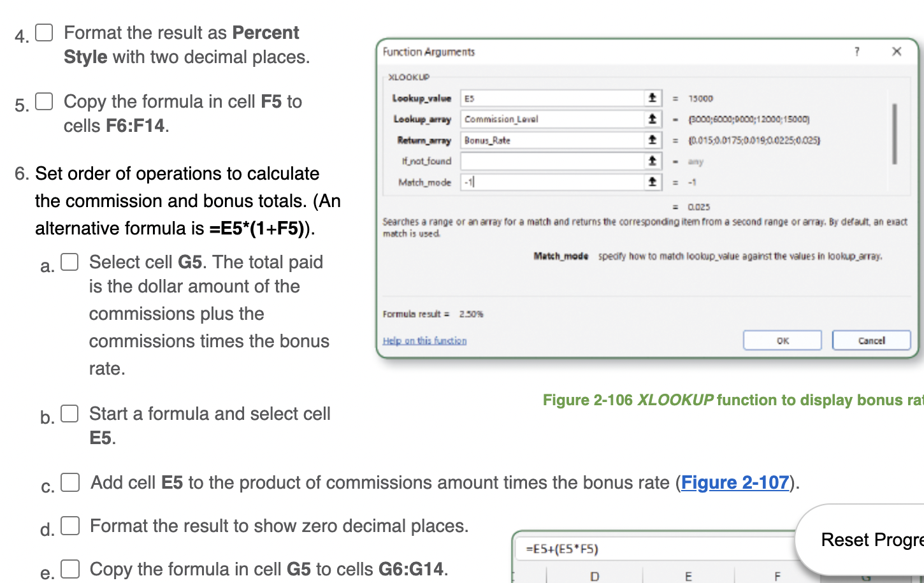The image size is (924, 583).
Task: Open the Figure 2-107 link
Action: point(733,482)
